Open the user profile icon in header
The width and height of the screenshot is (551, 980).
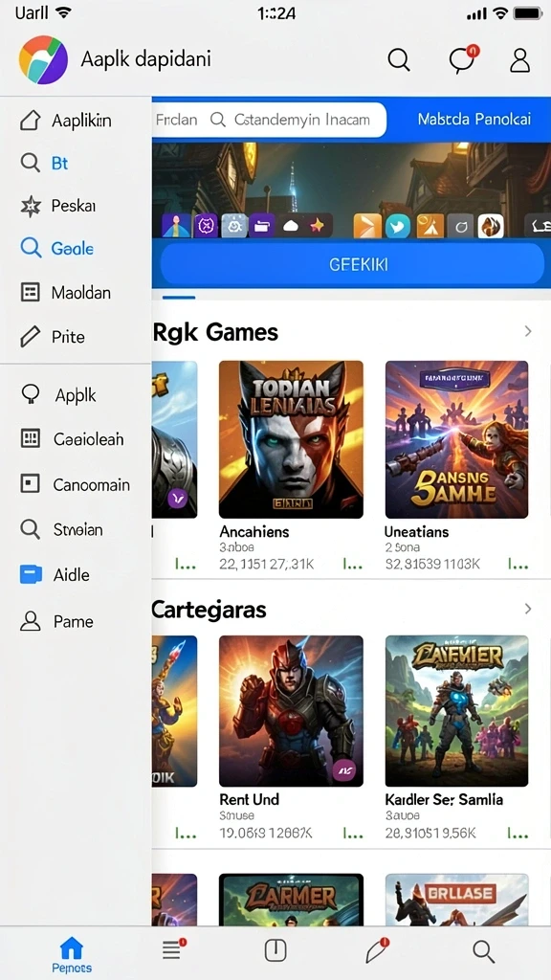[x=519, y=60]
